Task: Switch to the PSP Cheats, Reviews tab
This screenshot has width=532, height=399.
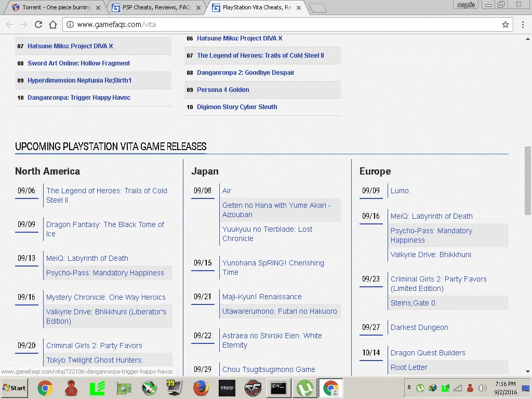Action: point(156,7)
